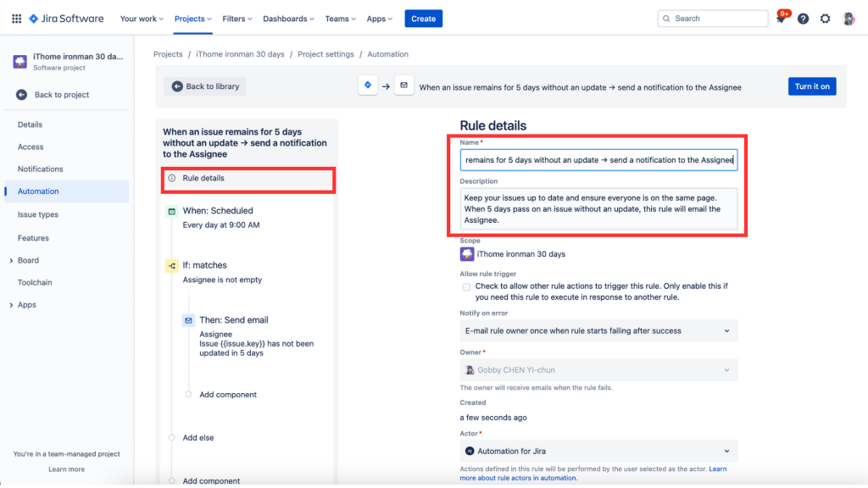Click the iThome ironman project avatar in sidebar
868x488 pixels.
point(20,61)
